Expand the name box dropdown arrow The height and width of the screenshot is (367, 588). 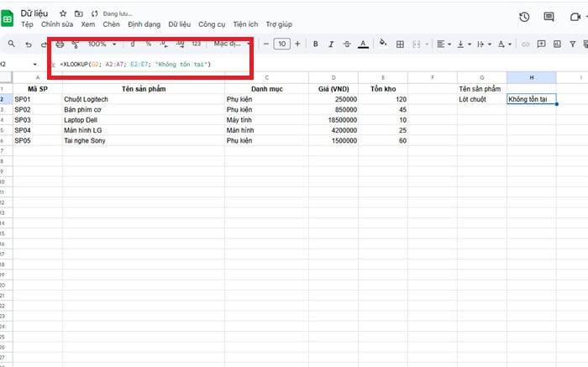[35, 64]
